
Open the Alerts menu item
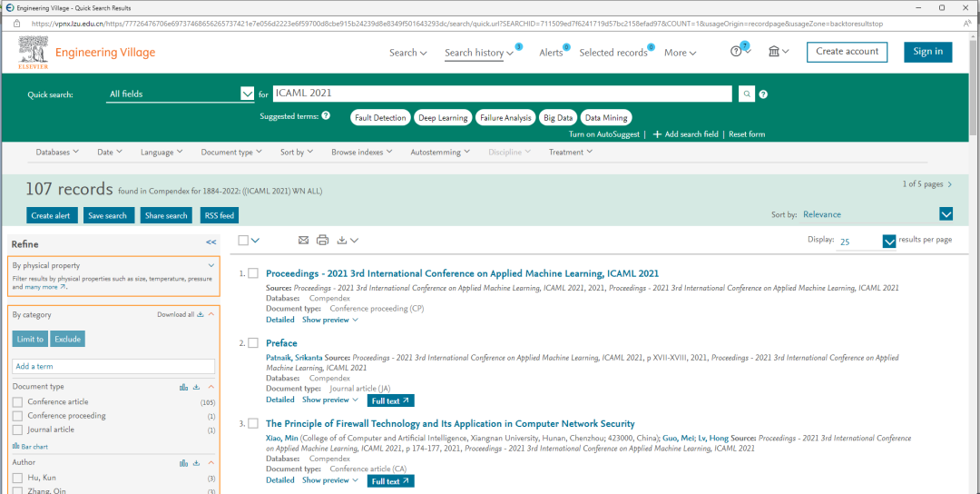pos(552,53)
